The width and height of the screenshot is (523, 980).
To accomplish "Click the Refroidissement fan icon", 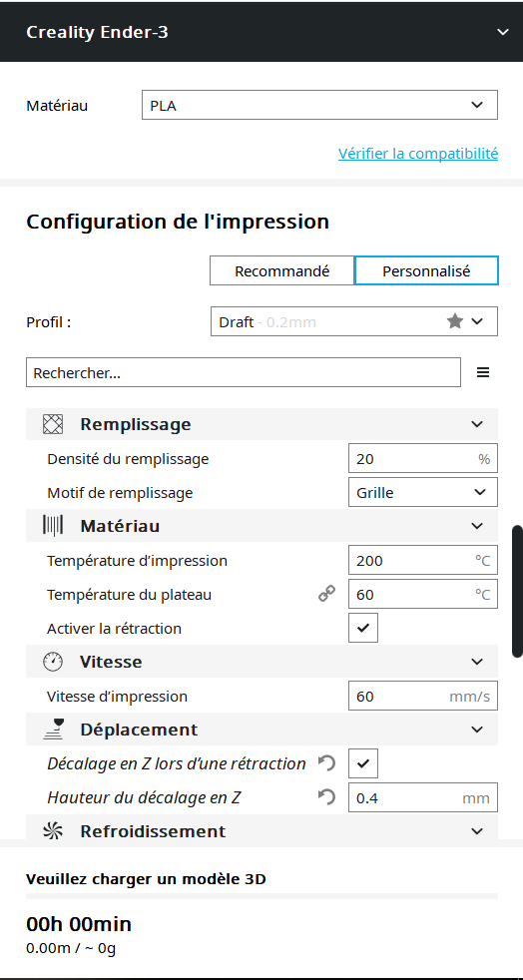I will [53, 831].
